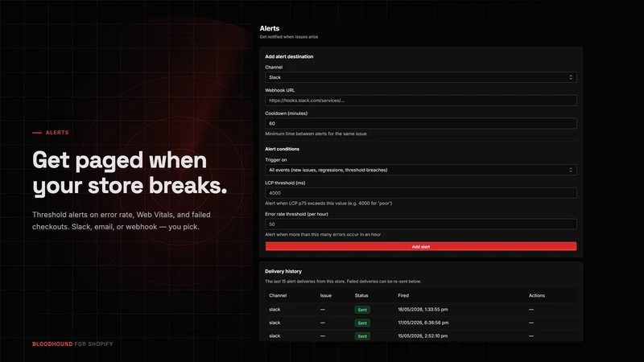Screen dimensions: 644x362
Task: Click the Alerts page title
Action: (270, 28)
